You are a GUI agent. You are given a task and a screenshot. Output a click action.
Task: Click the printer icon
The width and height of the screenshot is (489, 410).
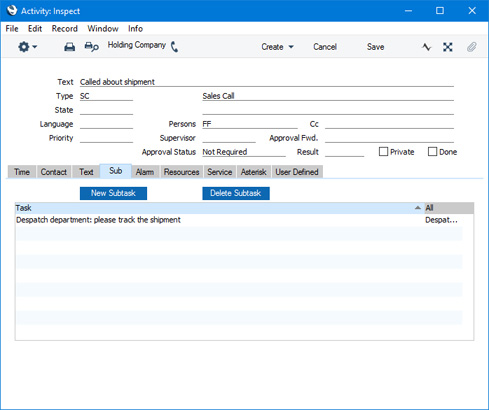[x=69, y=47]
